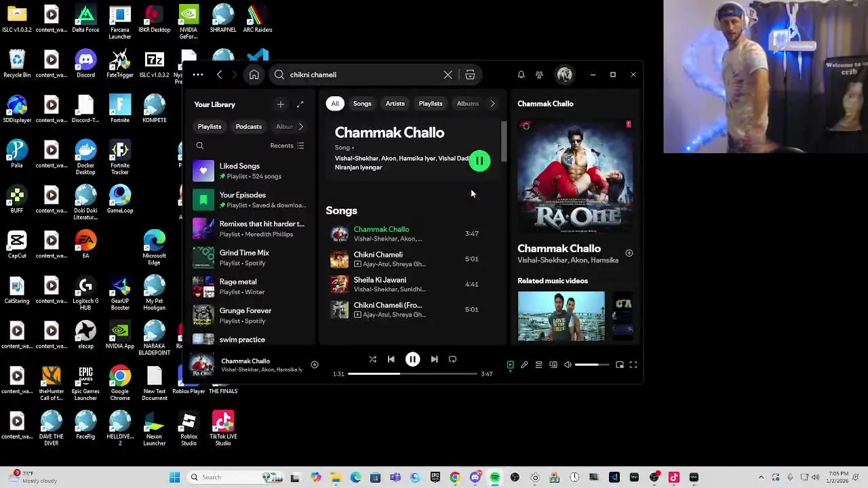Add song via plus in Now Playing panel
Screen dimensions: 868x488
629,253
